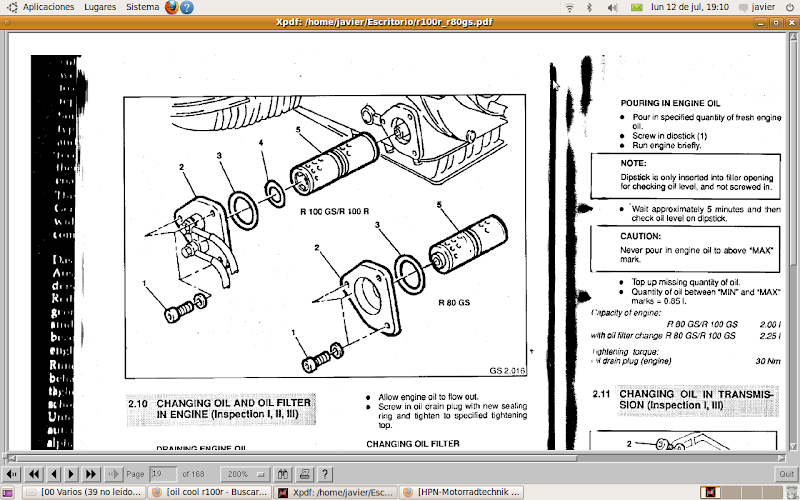Click the 'CAUTION:' box text
Screen dimensions: 800x500
pos(640,236)
